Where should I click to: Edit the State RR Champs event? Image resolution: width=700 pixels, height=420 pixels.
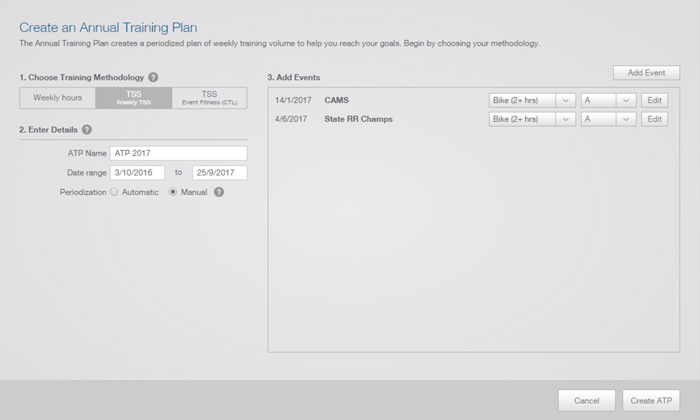(x=654, y=119)
